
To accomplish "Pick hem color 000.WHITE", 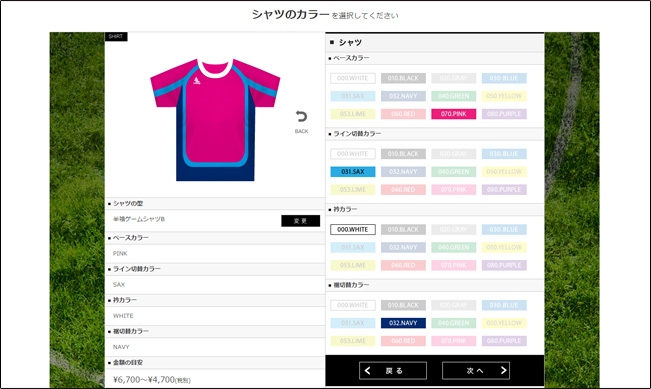I will [353, 305].
